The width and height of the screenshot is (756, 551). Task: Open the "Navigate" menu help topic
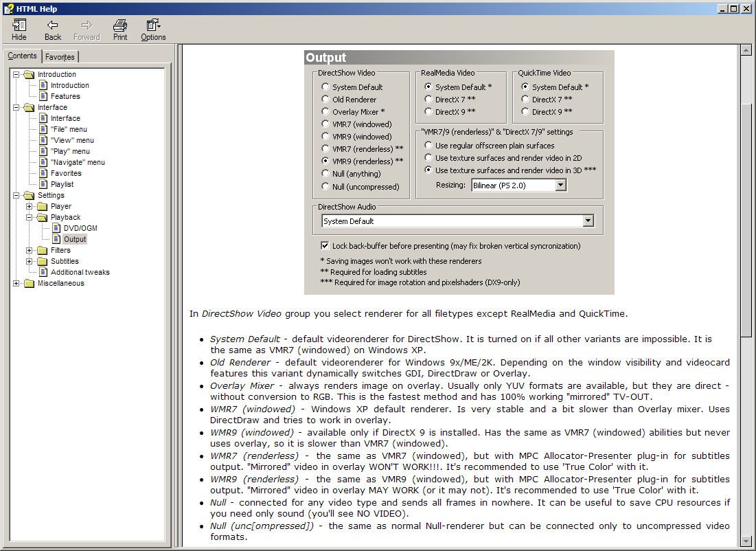pos(78,162)
